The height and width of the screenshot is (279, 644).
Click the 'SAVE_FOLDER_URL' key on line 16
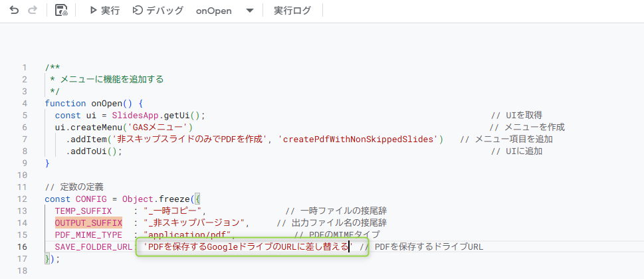(x=94, y=247)
